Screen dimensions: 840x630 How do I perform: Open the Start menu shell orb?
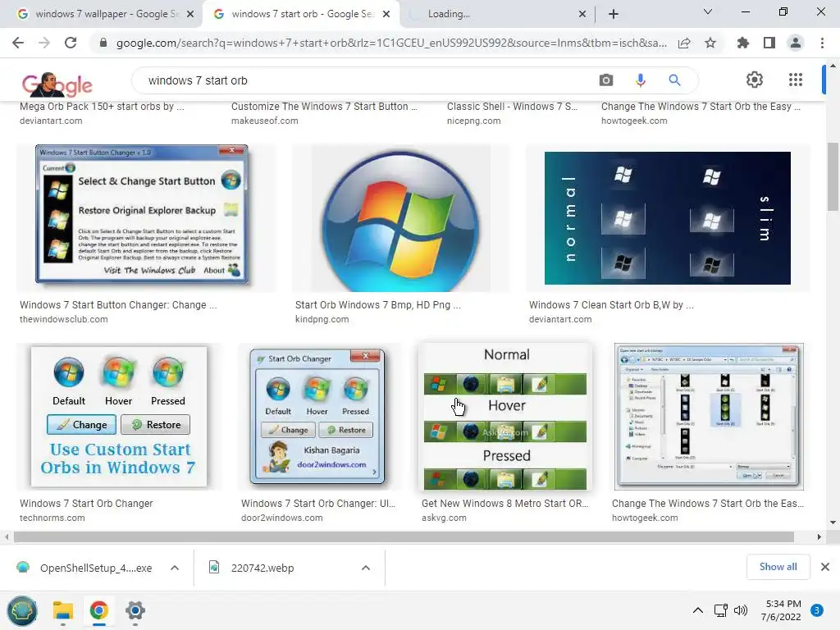click(x=22, y=610)
